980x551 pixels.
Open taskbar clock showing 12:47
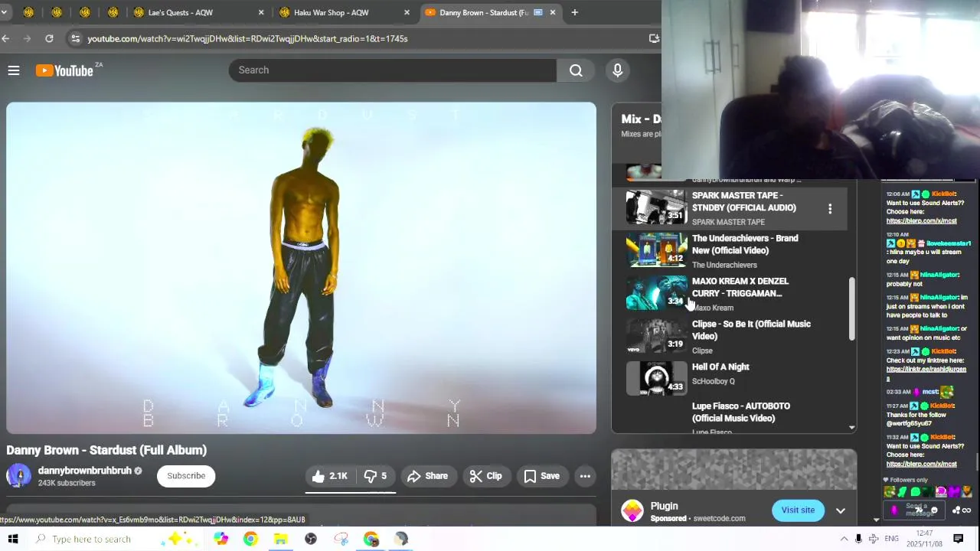925,539
